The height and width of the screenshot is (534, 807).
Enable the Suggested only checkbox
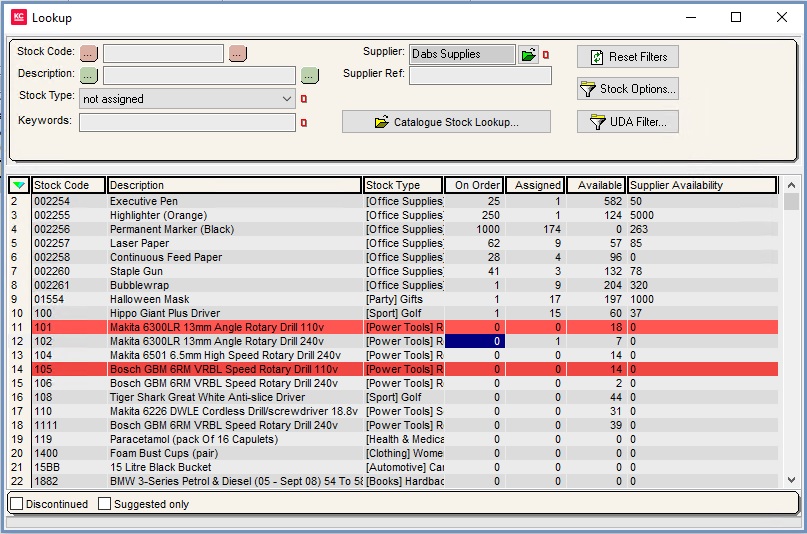point(104,504)
